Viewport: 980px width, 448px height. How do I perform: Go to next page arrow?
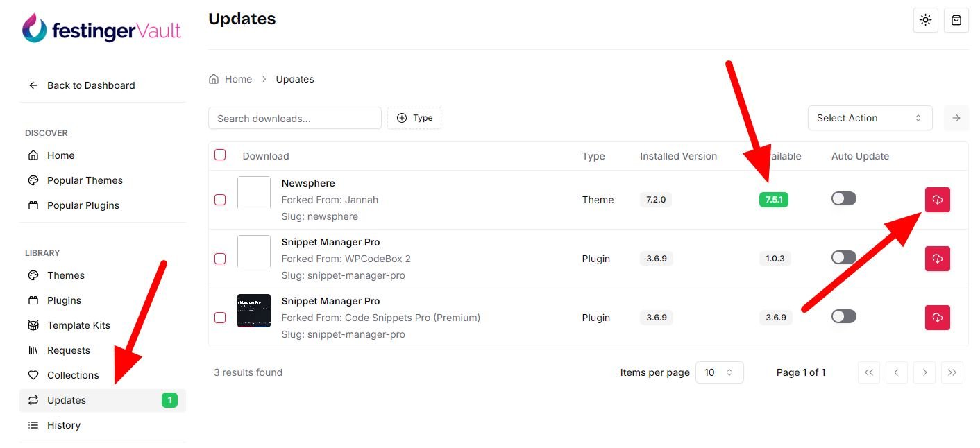click(x=924, y=372)
